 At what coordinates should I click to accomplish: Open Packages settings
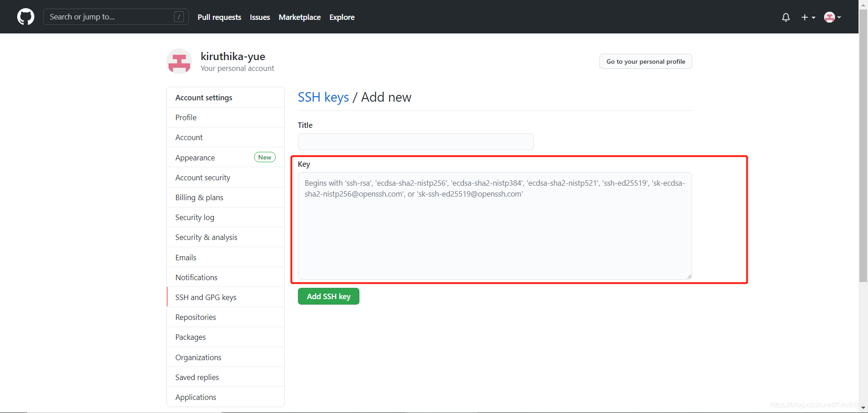(226, 337)
